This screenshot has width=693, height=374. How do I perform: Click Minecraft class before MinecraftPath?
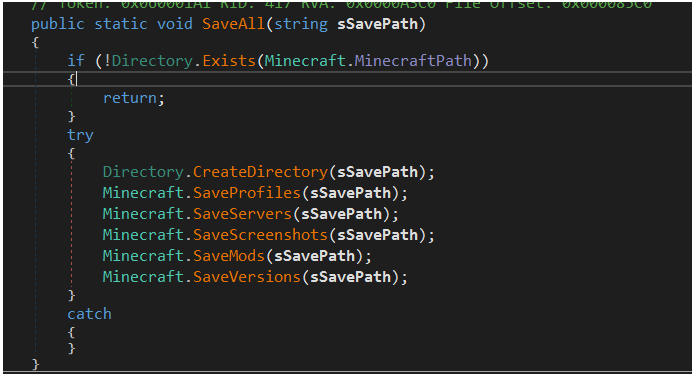click(305, 60)
